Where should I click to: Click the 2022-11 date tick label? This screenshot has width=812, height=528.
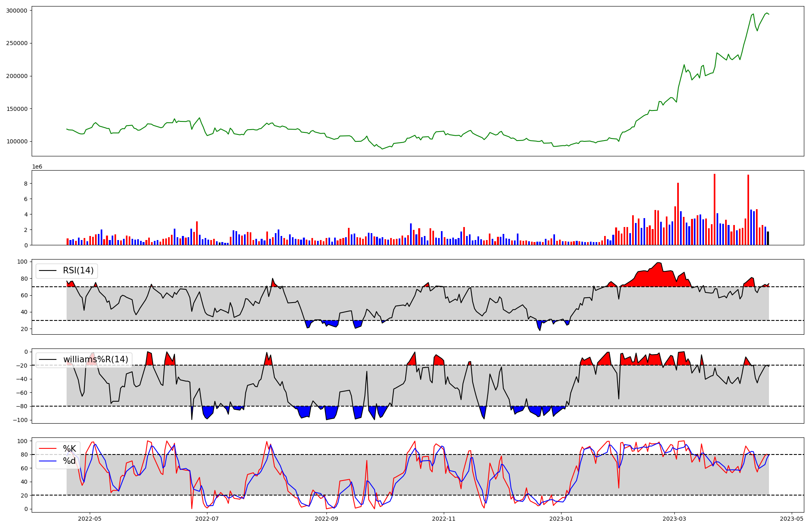pyautogui.click(x=444, y=519)
